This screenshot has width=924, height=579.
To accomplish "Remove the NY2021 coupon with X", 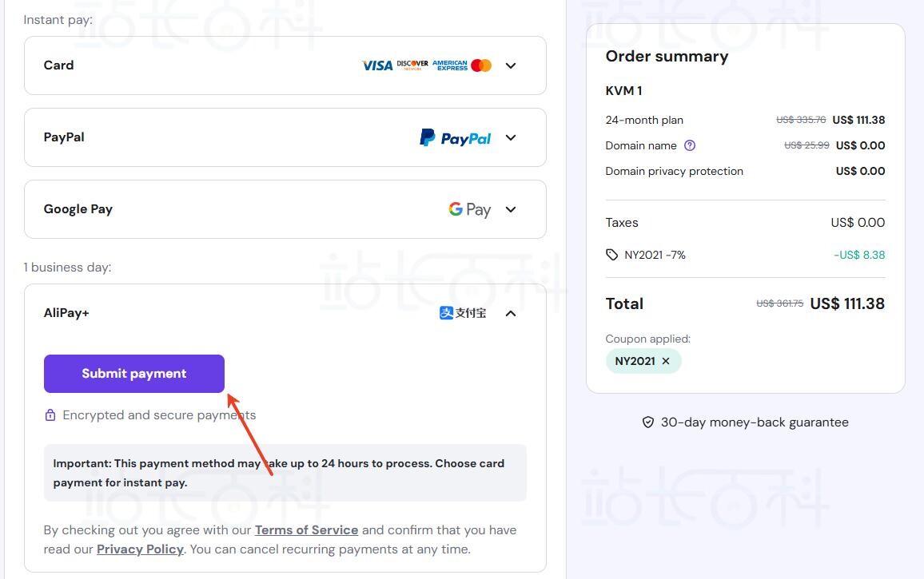I will [x=666, y=361].
